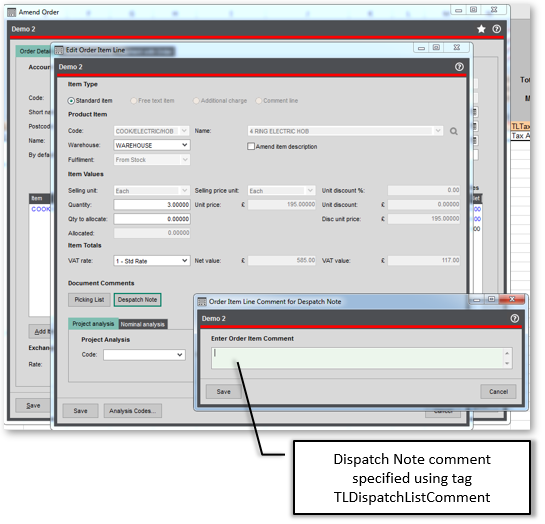The width and height of the screenshot is (545, 524).
Task: Click the comment box scroll down arrow
Action: [507, 363]
